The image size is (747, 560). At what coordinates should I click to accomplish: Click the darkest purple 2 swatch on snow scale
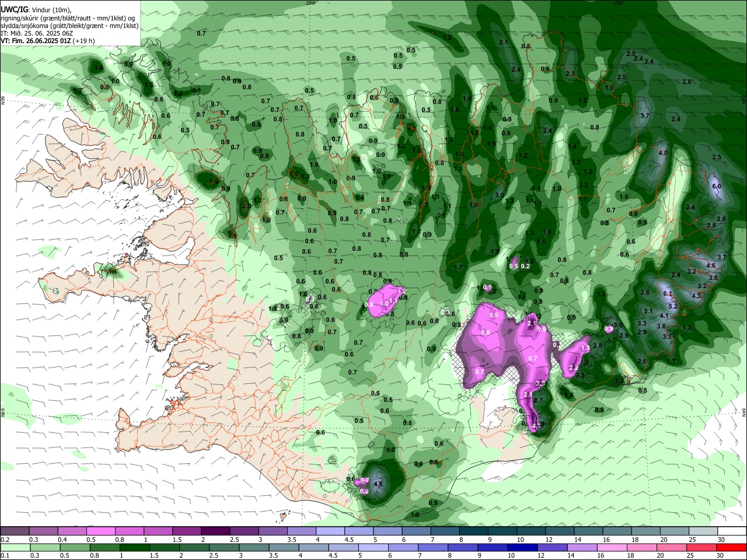(x=215, y=531)
